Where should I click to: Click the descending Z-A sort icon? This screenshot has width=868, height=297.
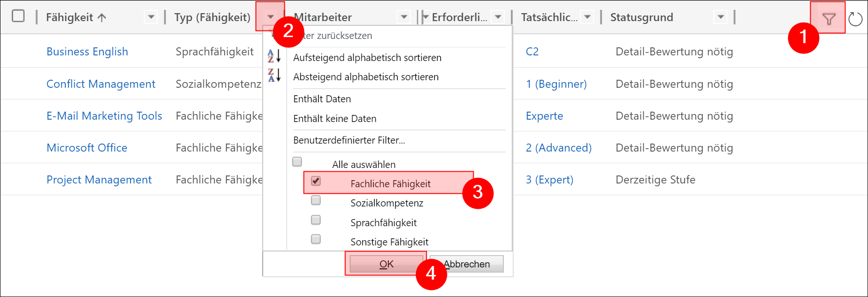tap(274, 76)
